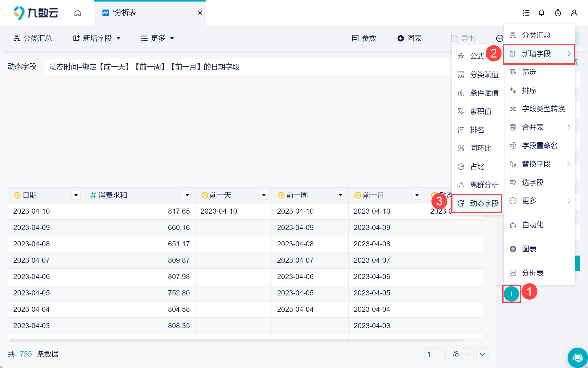Open the task list icon
Screen dimensions: 588x368
525,13
